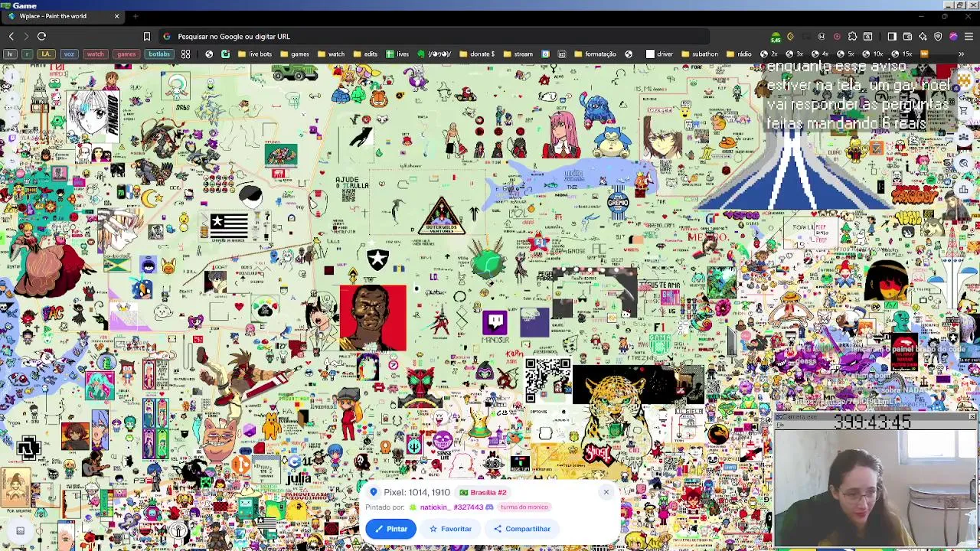Open the extensions puzzle-piece icon

852,36
